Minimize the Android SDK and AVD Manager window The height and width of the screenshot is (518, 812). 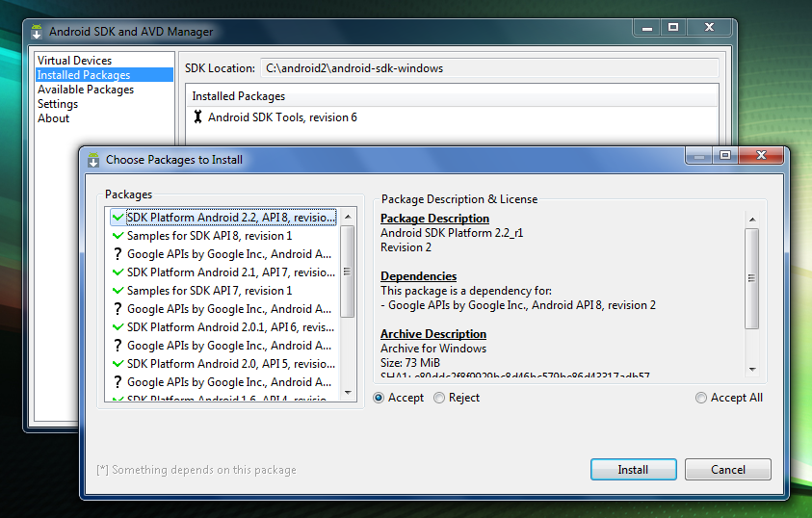(646, 28)
